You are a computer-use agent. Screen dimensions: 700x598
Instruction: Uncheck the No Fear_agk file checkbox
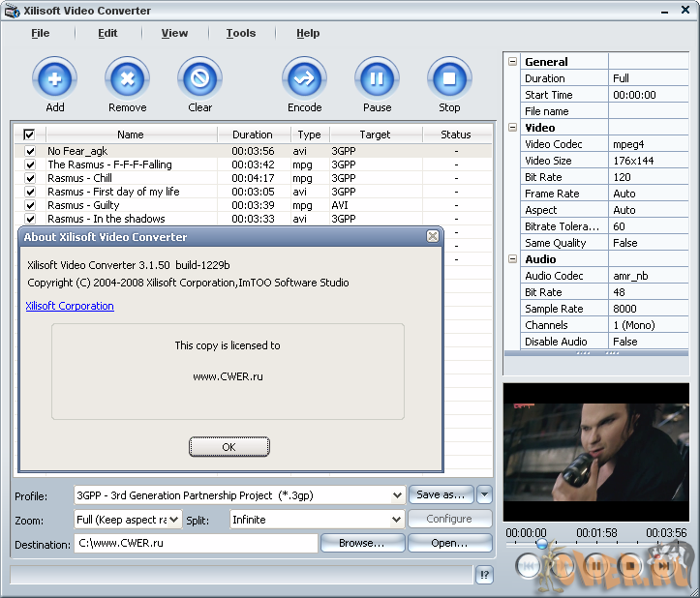tap(30, 151)
